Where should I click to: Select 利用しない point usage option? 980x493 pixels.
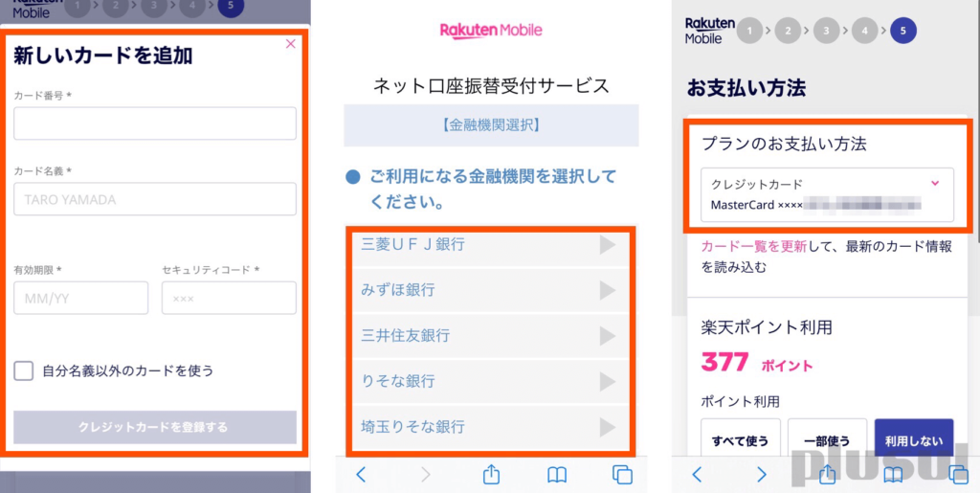(914, 440)
